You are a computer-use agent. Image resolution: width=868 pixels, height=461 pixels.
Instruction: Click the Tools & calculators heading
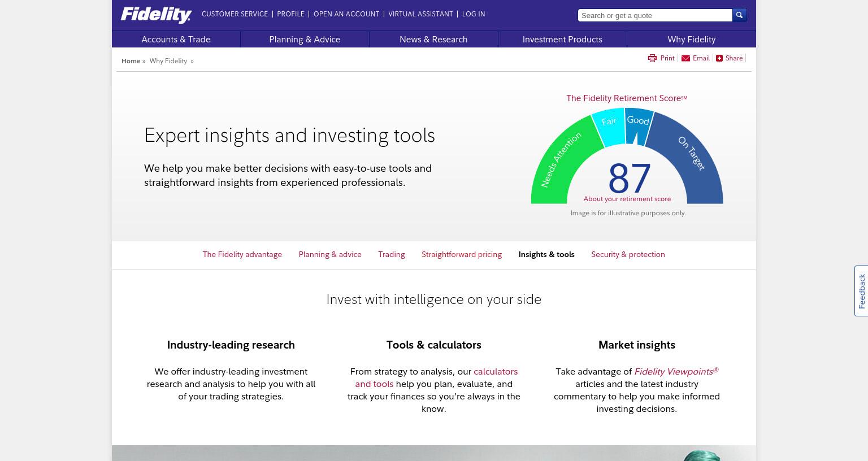click(x=433, y=345)
